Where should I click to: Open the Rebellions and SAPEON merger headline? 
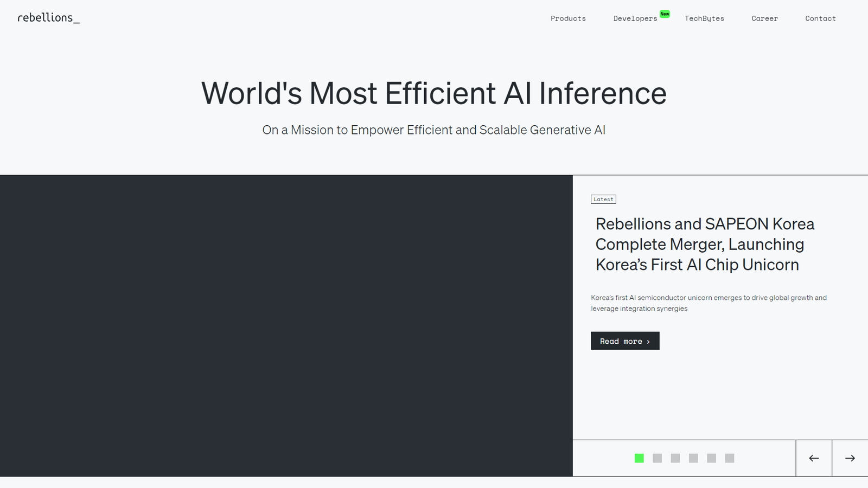tap(705, 244)
